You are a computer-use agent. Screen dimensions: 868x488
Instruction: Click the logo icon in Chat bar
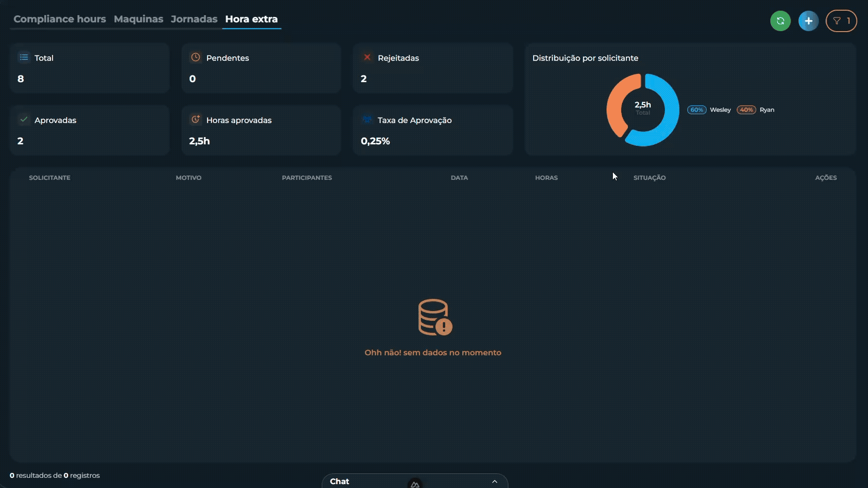coord(415,484)
